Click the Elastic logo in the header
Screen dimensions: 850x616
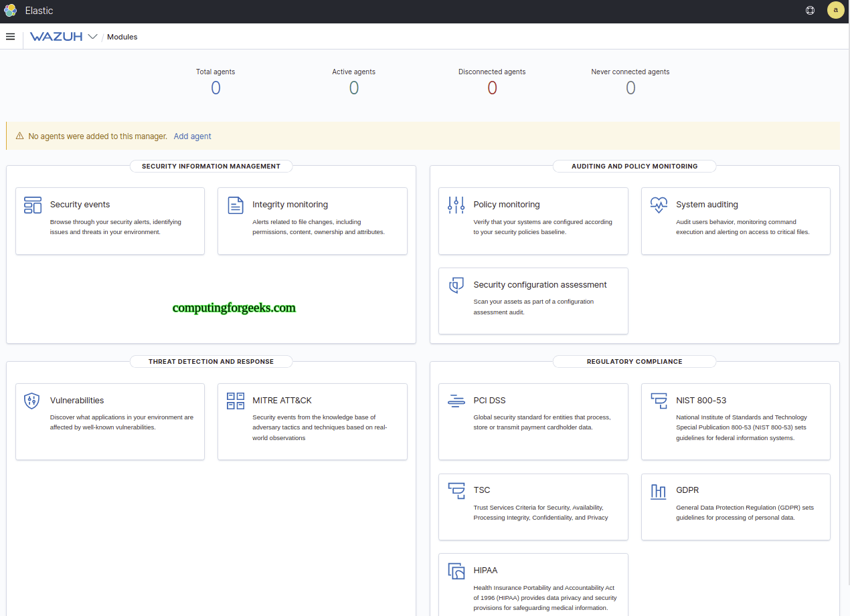[x=11, y=10]
